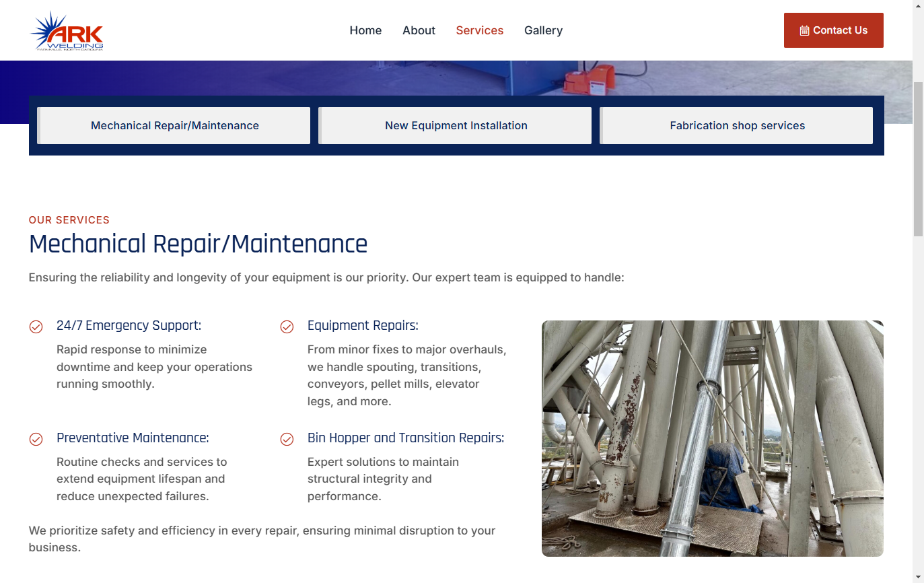Click checkmark icon beside Preventative Maintenance
924x583 pixels.
36,439
